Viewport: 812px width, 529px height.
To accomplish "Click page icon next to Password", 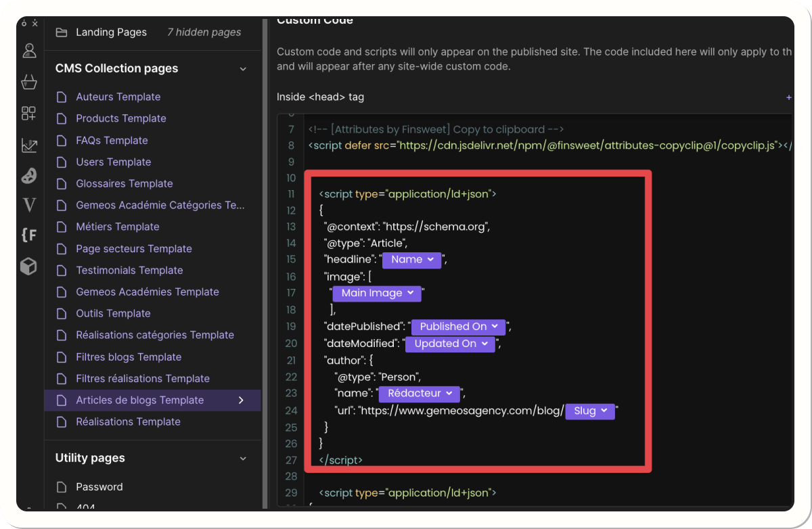I will tap(62, 486).
